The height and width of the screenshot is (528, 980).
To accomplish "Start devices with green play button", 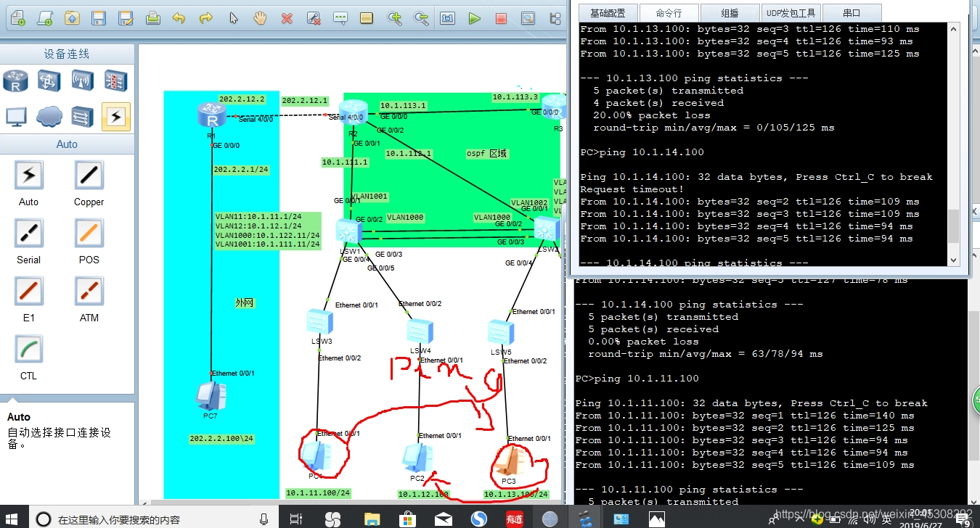I will click(x=474, y=18).
